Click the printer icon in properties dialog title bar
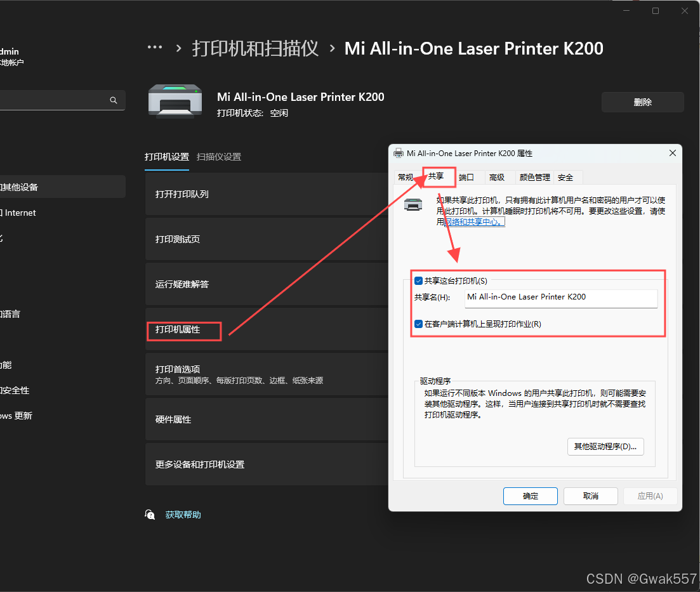This screenshot has width=700, height=592. 398,154
